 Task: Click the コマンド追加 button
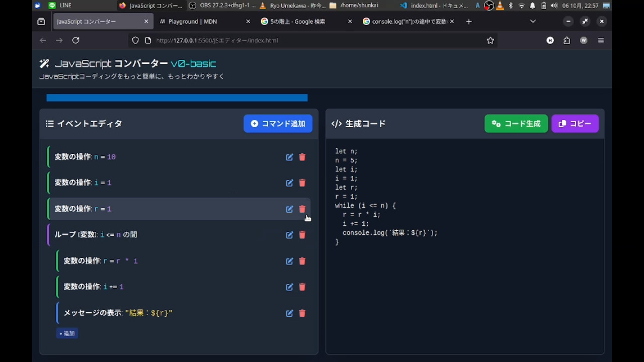tap(278, 124)
